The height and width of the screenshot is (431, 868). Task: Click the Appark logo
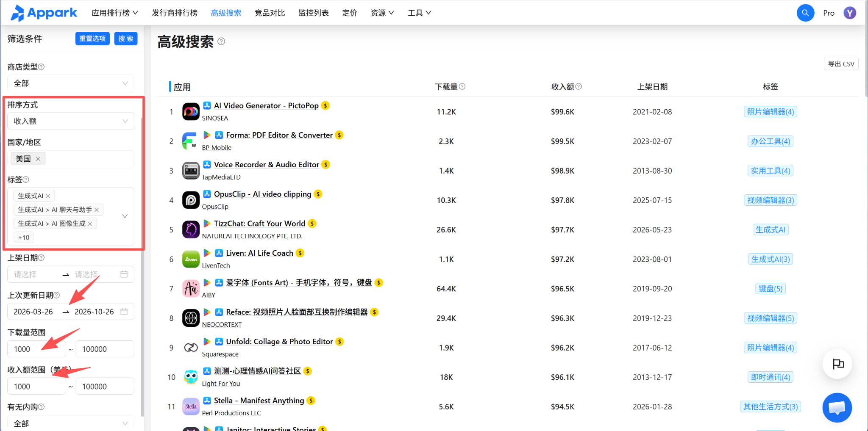(x=44, y=13)
